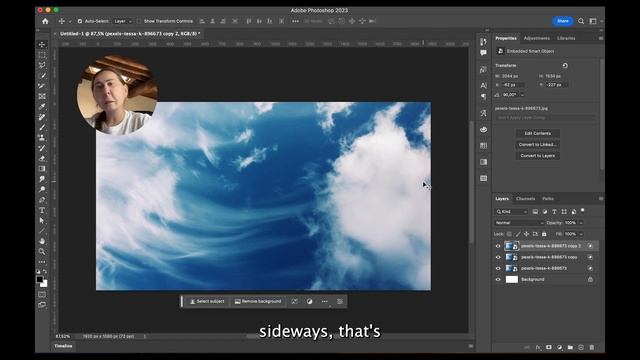Open the Search magnifier icon near Share
Screen dimensions: 640x360
pos(581,21)
